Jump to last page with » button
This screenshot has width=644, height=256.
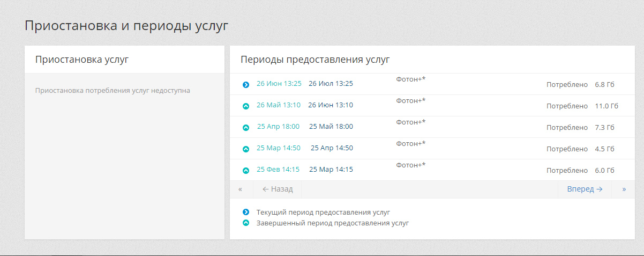click(624, 189)
